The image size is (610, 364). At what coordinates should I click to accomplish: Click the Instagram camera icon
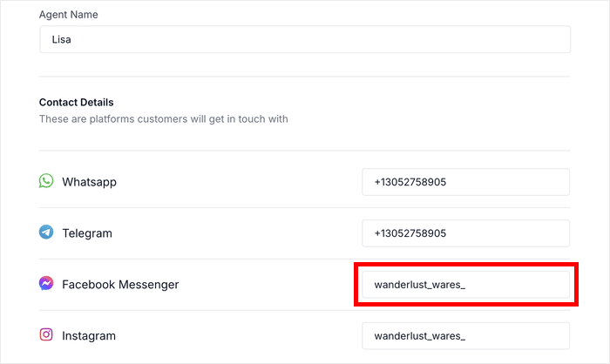pos(46,335)
